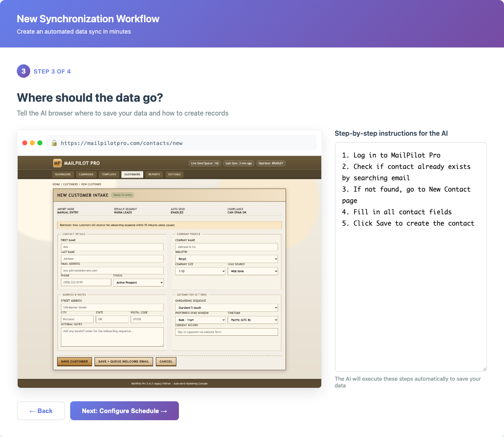The width and height of the screenshot is (504, 437).
Task: Click the Email Address input field
Action: pos(112,271)
